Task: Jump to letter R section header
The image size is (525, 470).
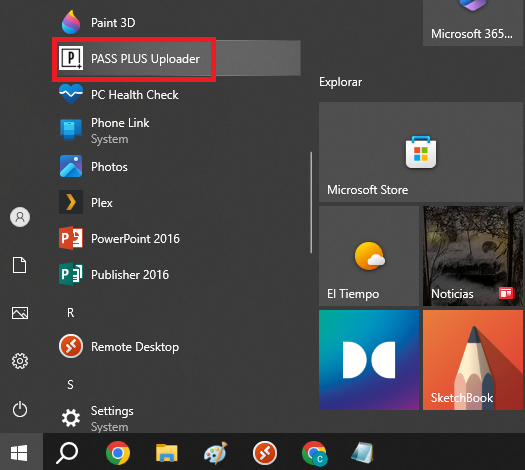Action: point(70,313)
